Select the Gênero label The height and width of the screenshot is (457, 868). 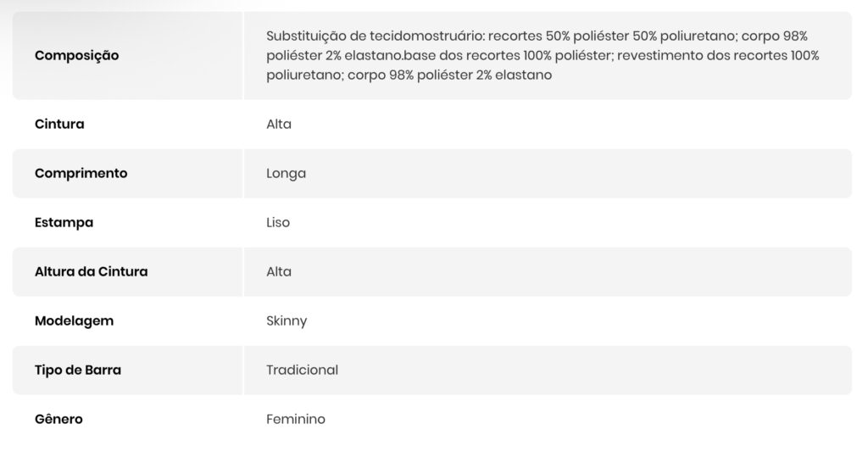(58, 419)
